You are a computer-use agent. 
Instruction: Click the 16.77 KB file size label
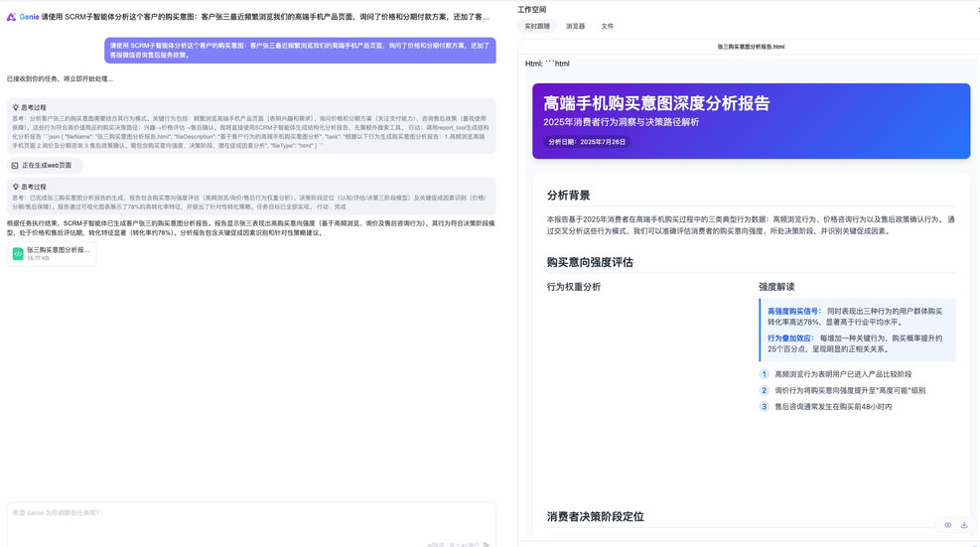click(38, 258)
